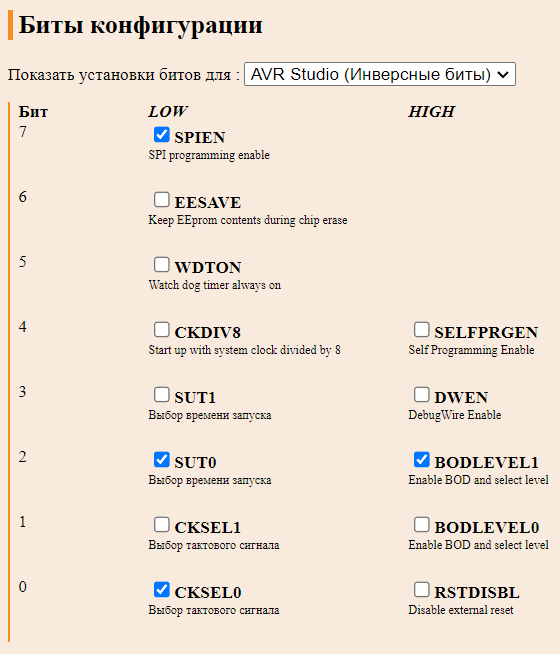560x654 pixels.
Task: Open the AVR Studio bit mode dropdown
Action: click(379, 74)
